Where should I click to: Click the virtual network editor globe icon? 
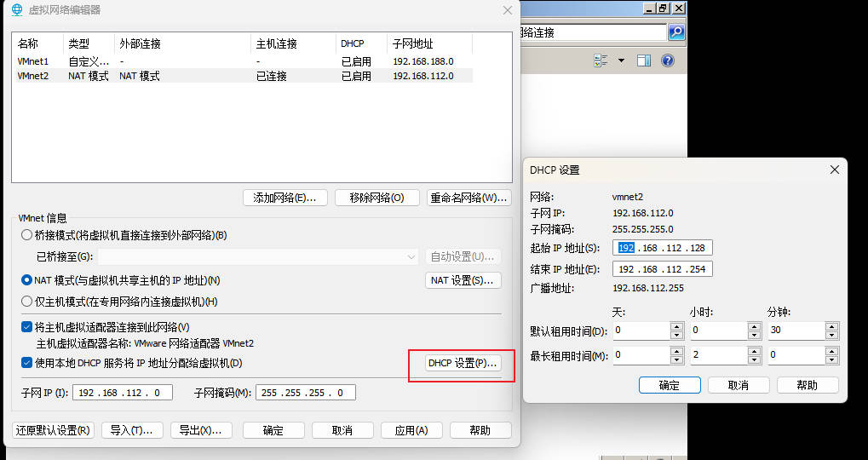point(17,10)
